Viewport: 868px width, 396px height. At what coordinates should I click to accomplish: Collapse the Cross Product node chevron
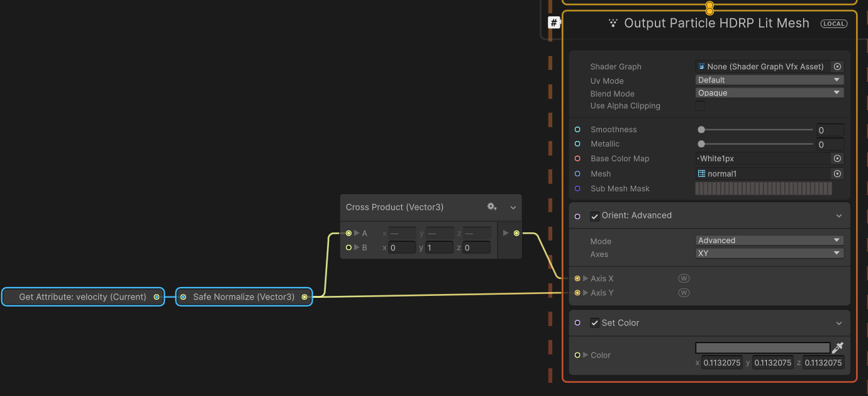[x=513, y=207]
